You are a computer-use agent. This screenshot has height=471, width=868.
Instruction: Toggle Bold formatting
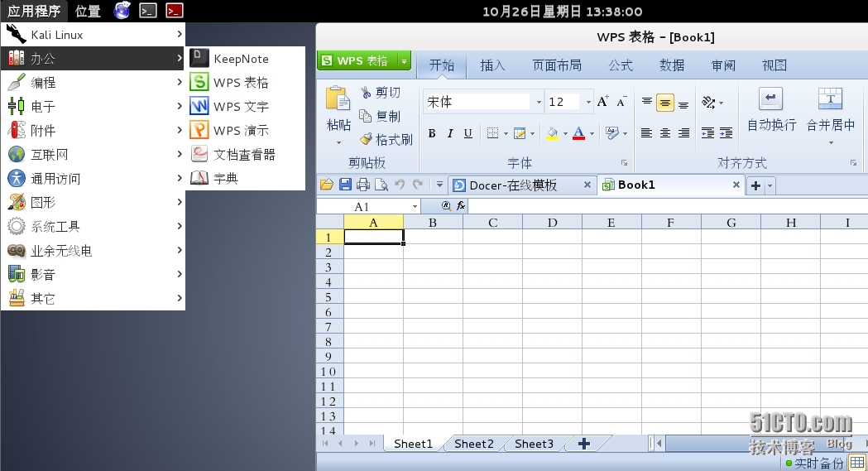coord(432,132)
